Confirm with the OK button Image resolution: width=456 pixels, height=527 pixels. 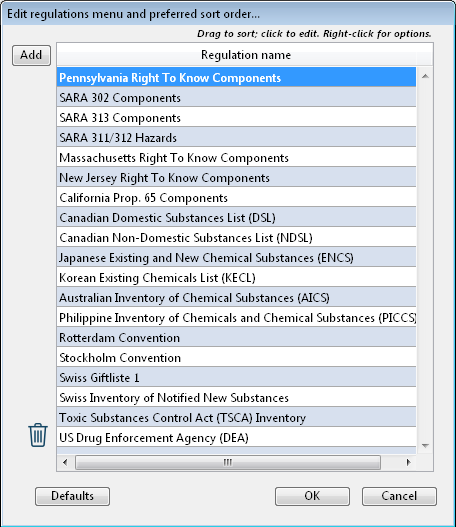[312, 496]
